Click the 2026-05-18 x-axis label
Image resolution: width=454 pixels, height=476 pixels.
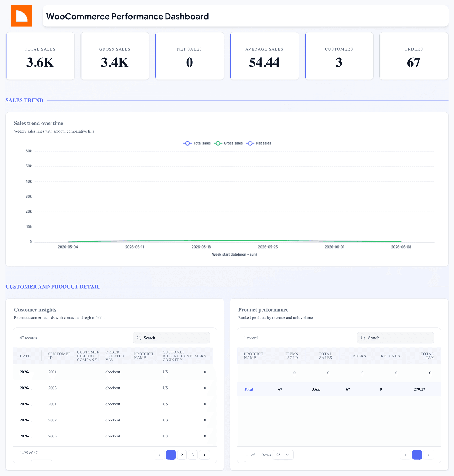click(201, 247)
